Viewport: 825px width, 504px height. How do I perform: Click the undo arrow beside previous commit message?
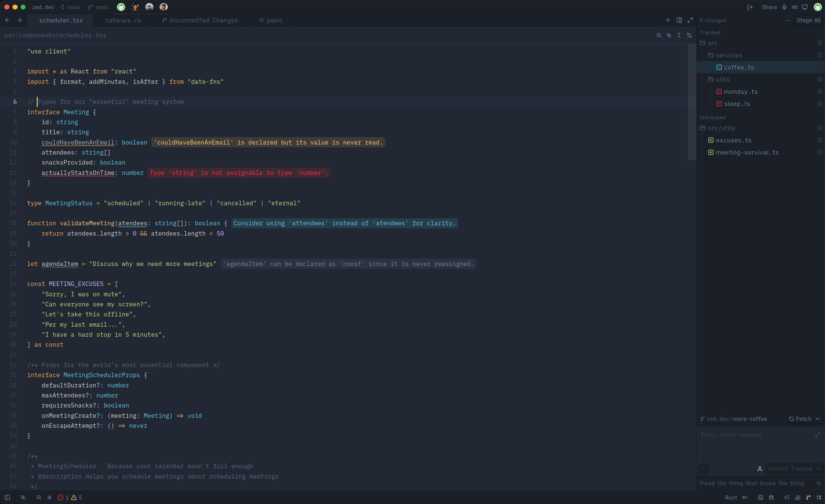point(819,483)
